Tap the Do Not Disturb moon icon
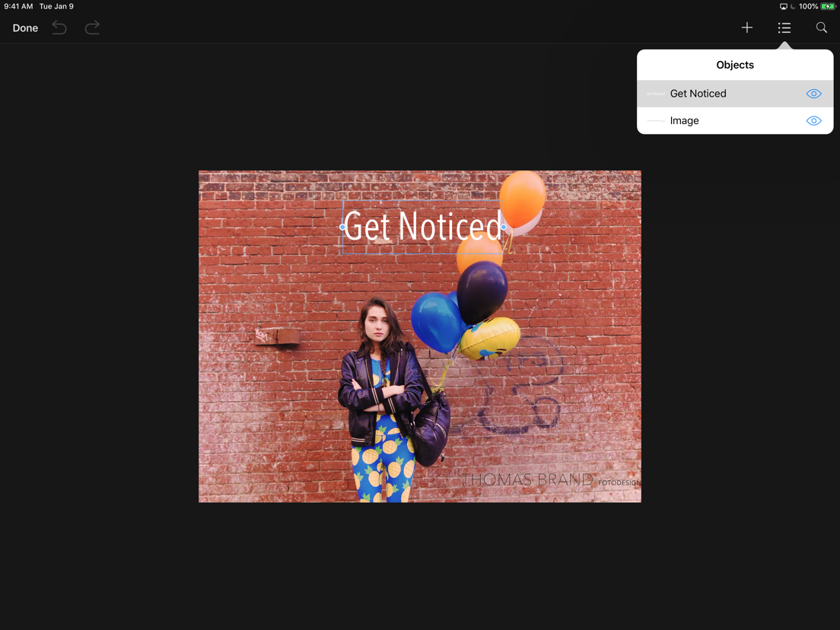The image size is (840, 630). [793, 6]
